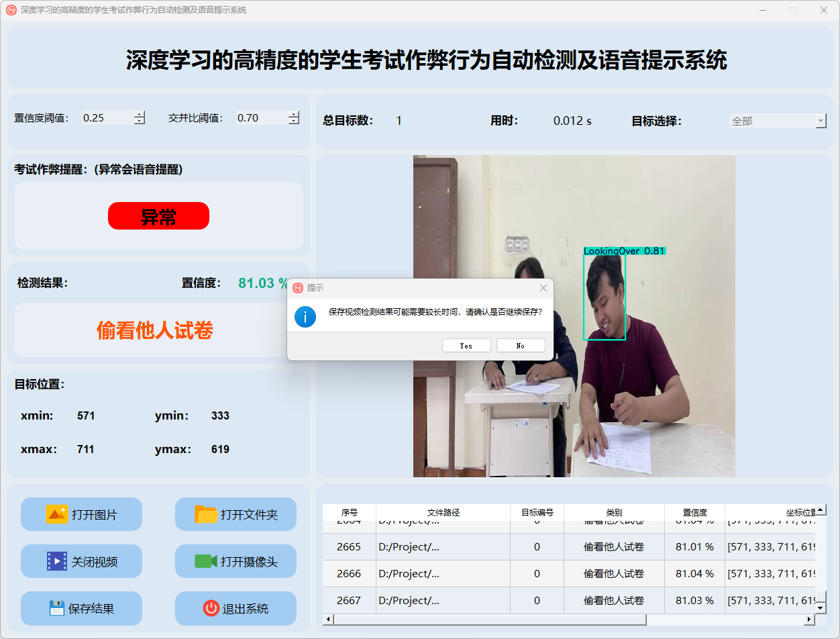Click the red power icon for 退出系统
Screen dimensions: 840x639
(x=211, y=608)
